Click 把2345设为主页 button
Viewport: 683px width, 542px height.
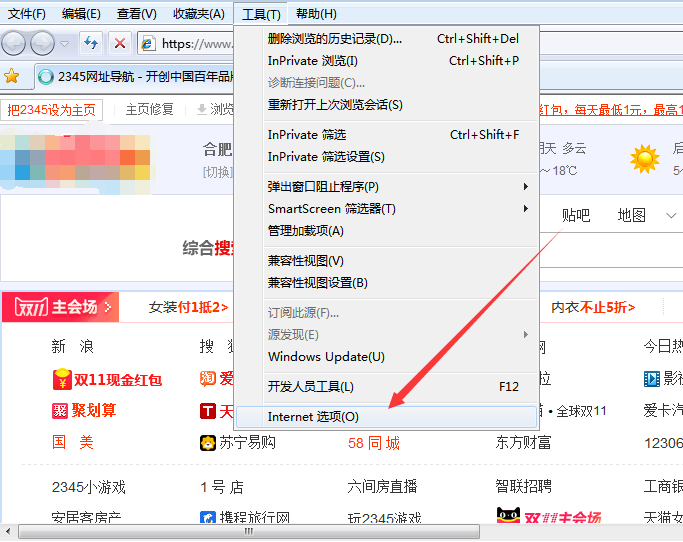pos(51,110)
